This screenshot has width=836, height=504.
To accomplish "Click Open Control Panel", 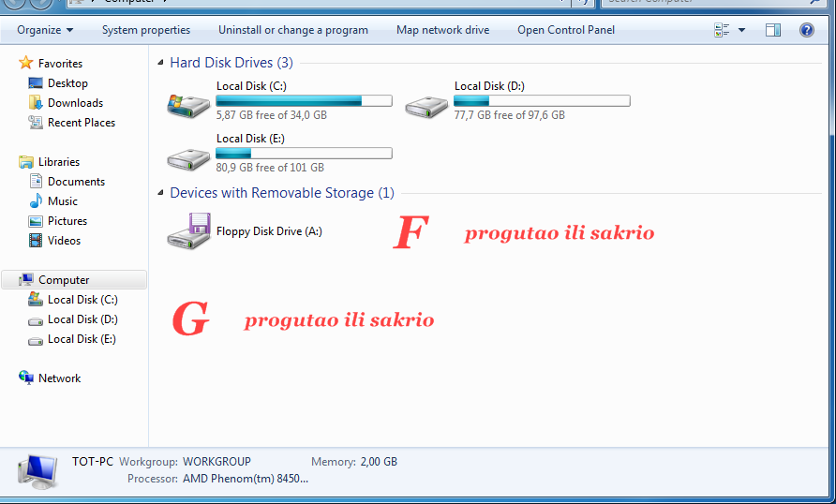I will point(566,30).
